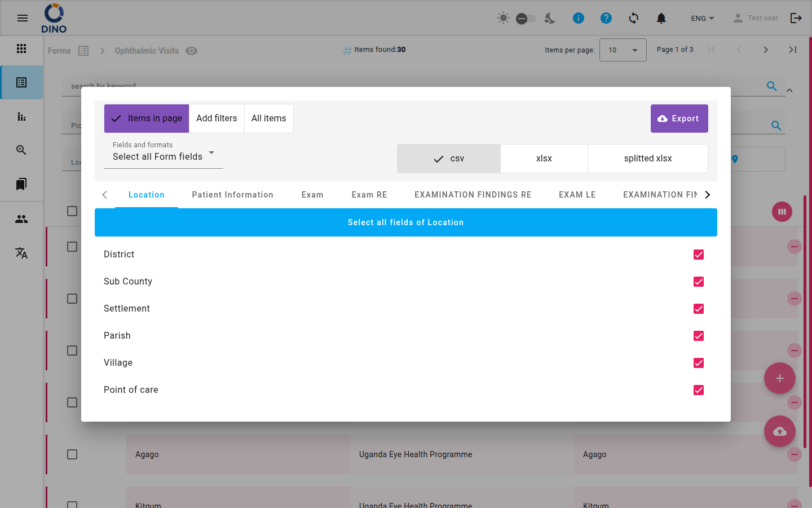The width and height of the screenshot is (812, 508).
Task: Select the splitted xlsx format
Action: point(648,159)
